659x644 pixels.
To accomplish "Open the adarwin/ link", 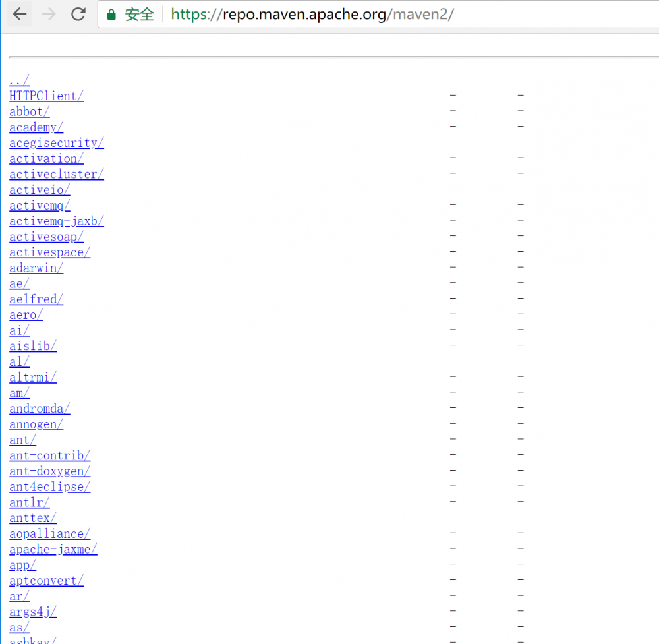I will (36, 268).
